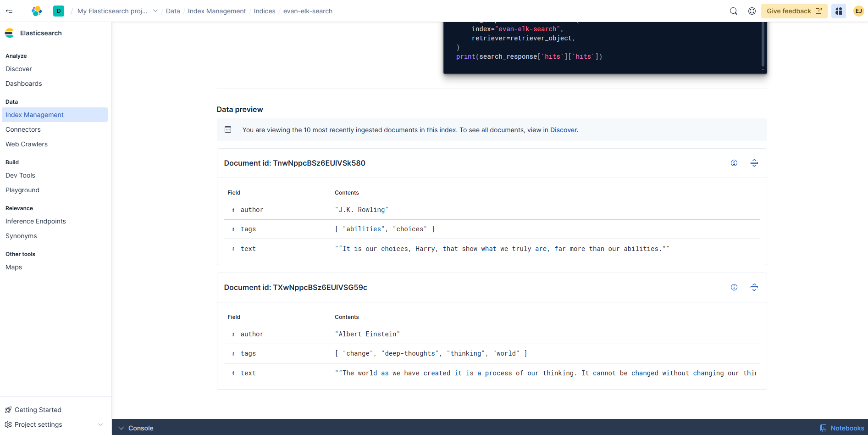Open Discover in the sidebar
The height and width of the screenshot is (435, 868).
click(19, 69)
